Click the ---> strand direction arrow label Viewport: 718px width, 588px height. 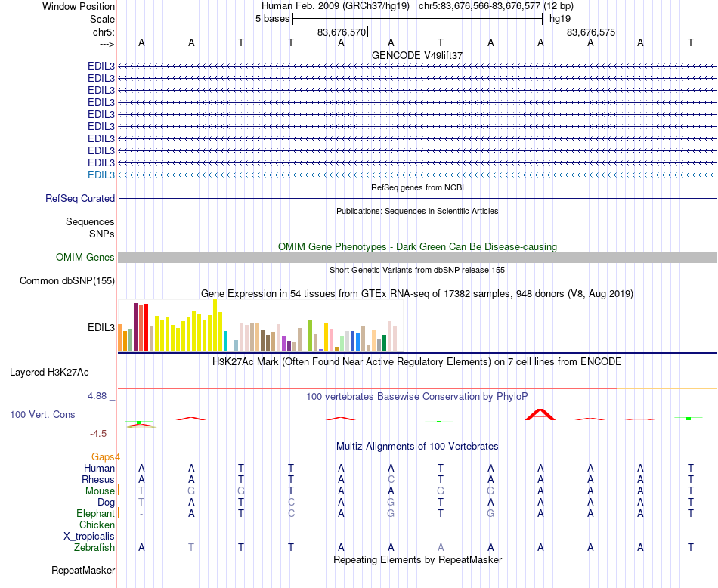point(107,44)
